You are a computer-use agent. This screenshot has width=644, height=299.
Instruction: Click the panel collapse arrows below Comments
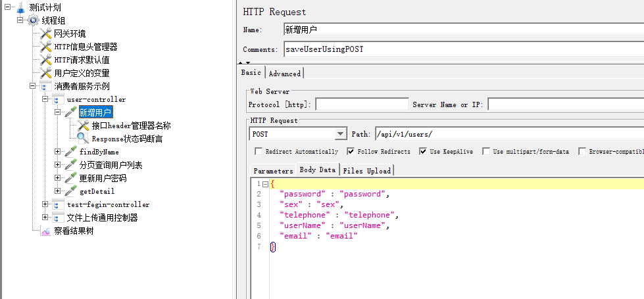pos(244,62)
